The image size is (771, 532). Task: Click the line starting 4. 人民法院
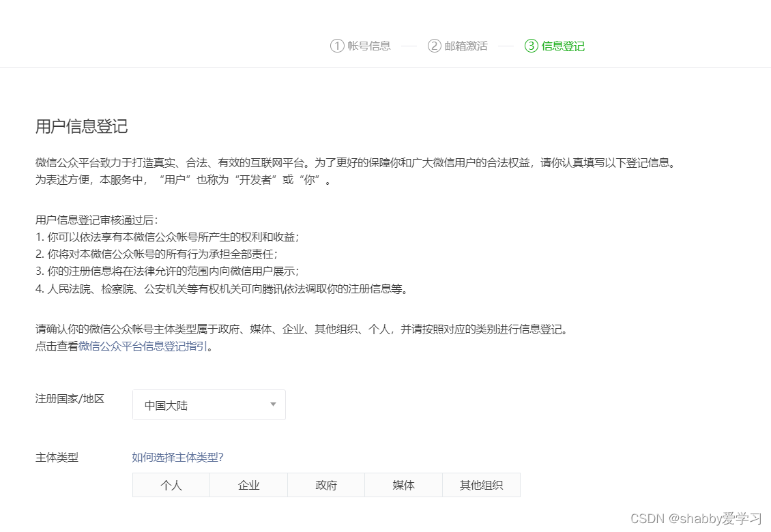(222, 289)
